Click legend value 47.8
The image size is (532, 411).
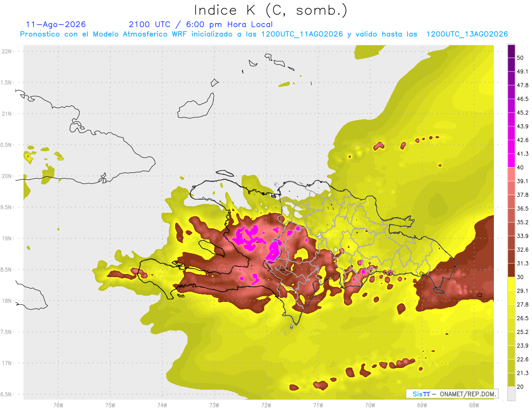(523, 85)
